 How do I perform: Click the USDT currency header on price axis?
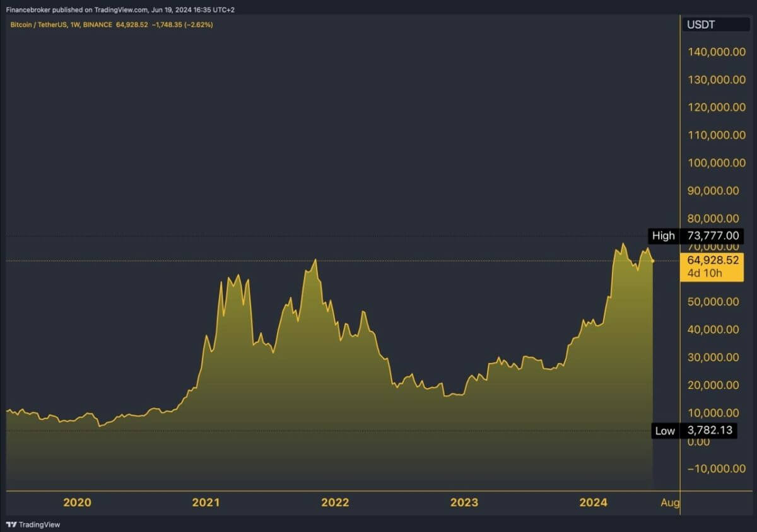point(701,25)
